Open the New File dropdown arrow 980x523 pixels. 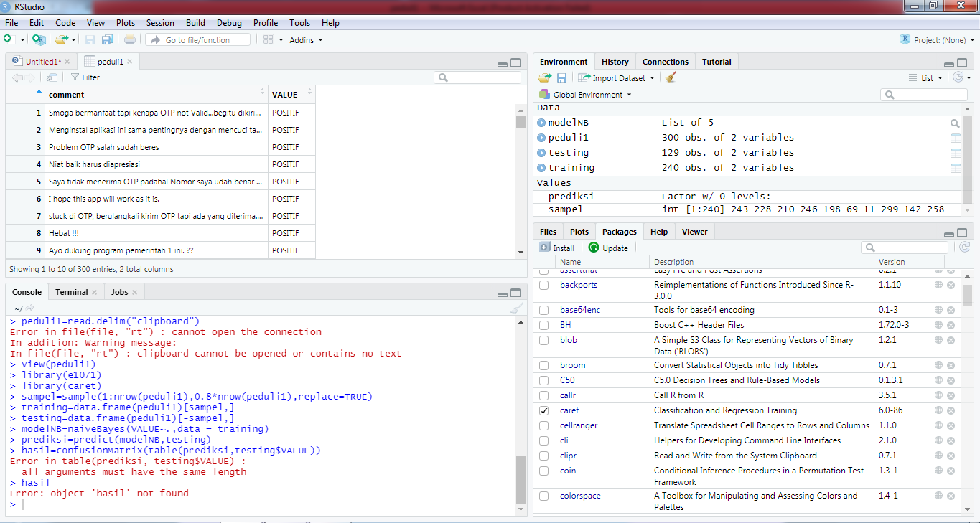(22, 40)
